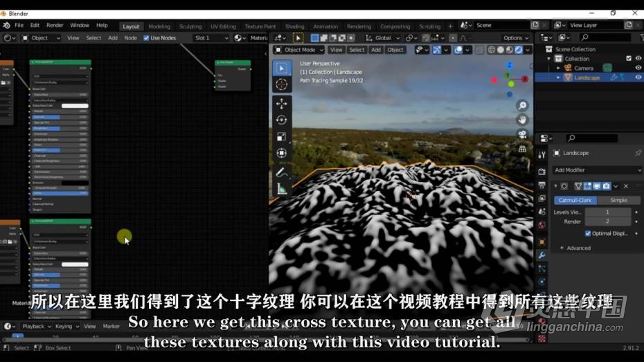Click the Z axis on navigation gizmo
Screen dimensions: 644x362
509,65
